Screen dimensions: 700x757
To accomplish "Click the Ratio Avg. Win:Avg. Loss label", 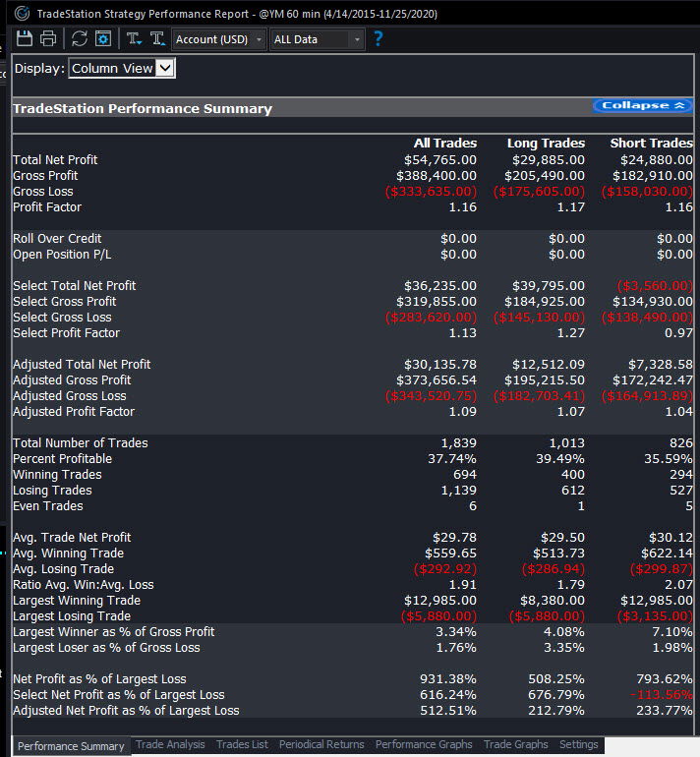I will pyautogui.click(x=83, y=585).
